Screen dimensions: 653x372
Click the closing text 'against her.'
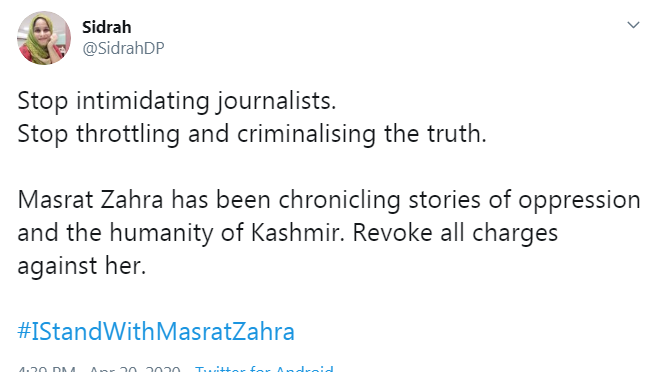click(x=82, y=267)
